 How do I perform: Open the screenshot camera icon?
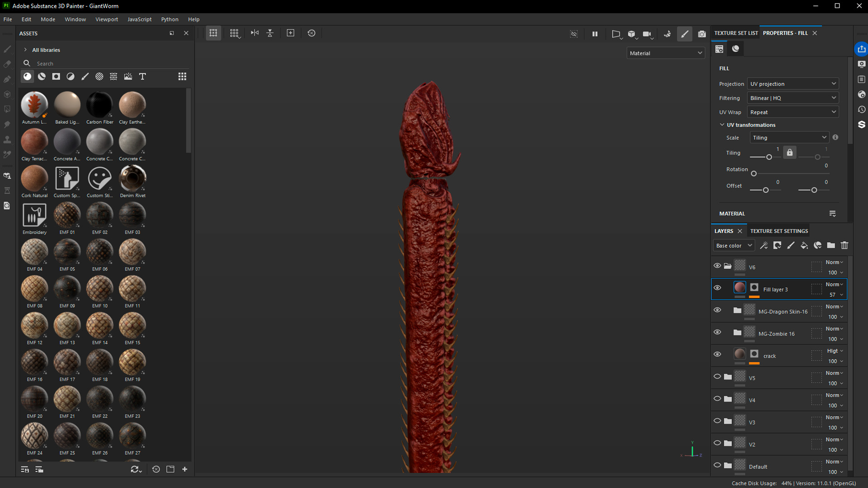(x=702, y=34)
